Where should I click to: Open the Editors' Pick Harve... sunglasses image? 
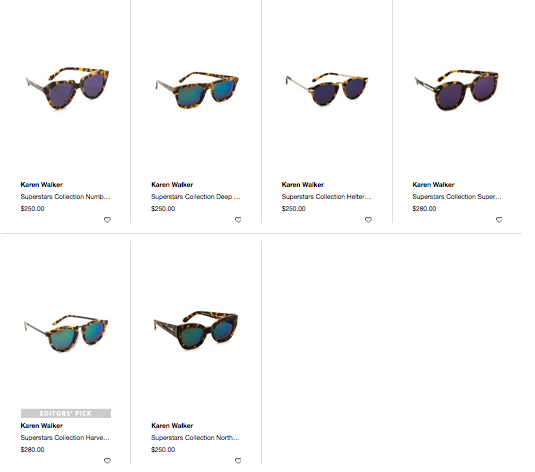66,333
